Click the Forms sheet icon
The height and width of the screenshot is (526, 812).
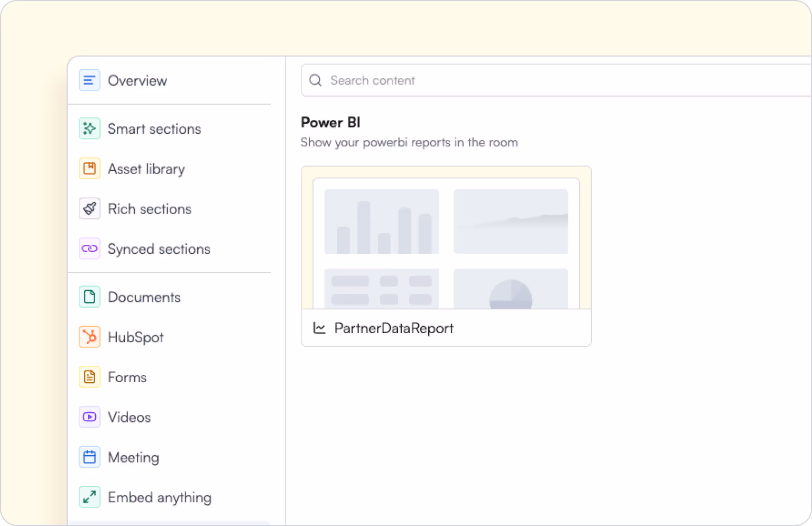tap(89, 377)
